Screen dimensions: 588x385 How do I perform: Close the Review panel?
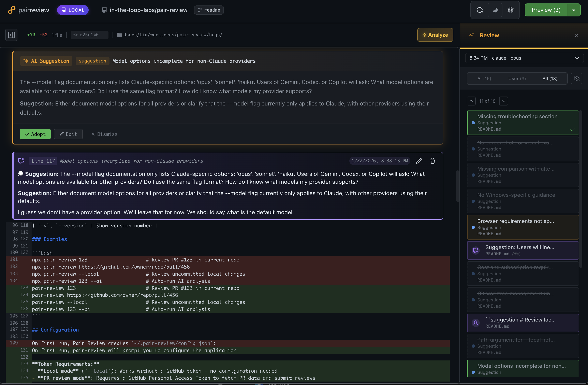[576, 35]
